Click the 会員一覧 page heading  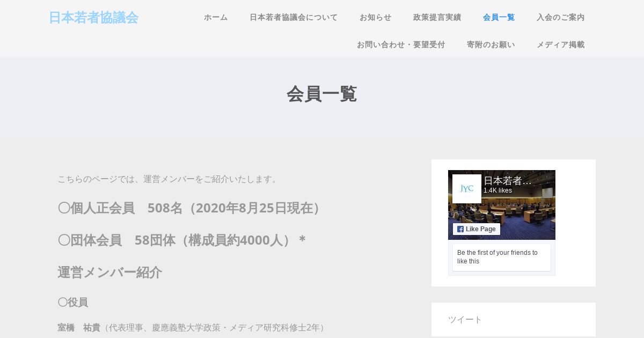[x=322, y=94]
